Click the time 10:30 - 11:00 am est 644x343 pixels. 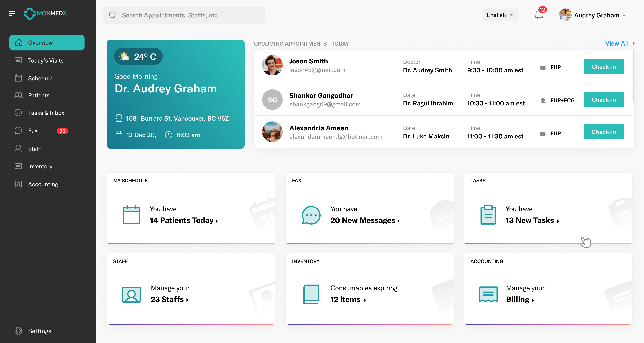coord(496,103)
